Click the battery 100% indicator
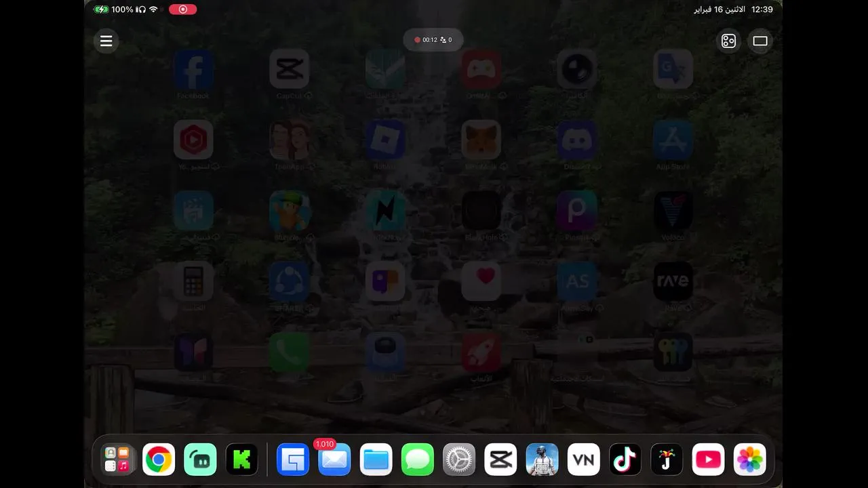868x488 pixels. point(113,9)
